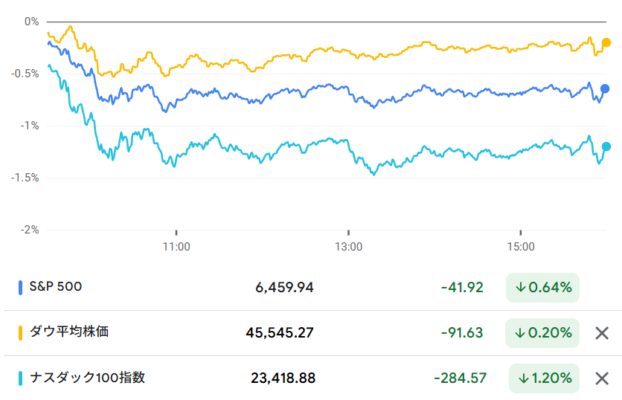
Task: Open the ナスダック100指数 index link
Action: pyautogui.click(x=87, y=377)
